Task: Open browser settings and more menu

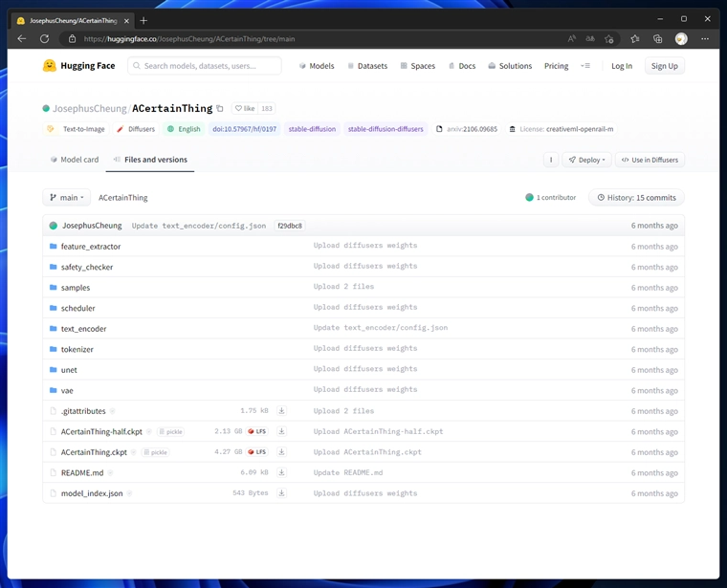Action: click(x=705, y=39)
